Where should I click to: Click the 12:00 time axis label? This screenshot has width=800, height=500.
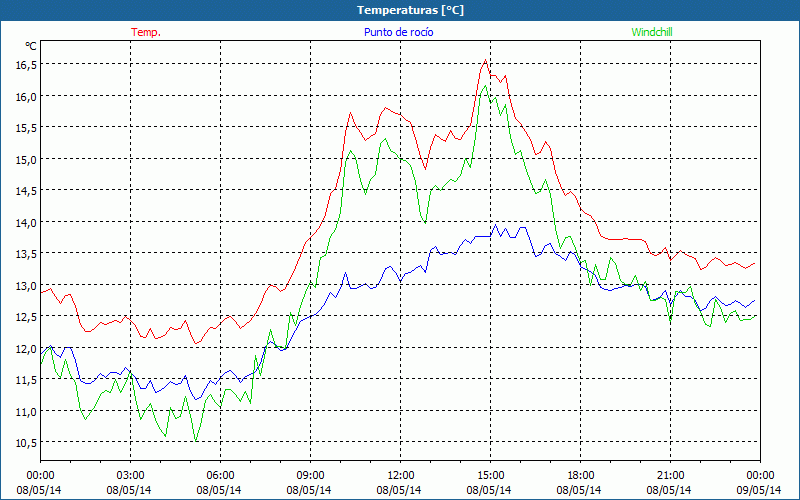point(401,476)
